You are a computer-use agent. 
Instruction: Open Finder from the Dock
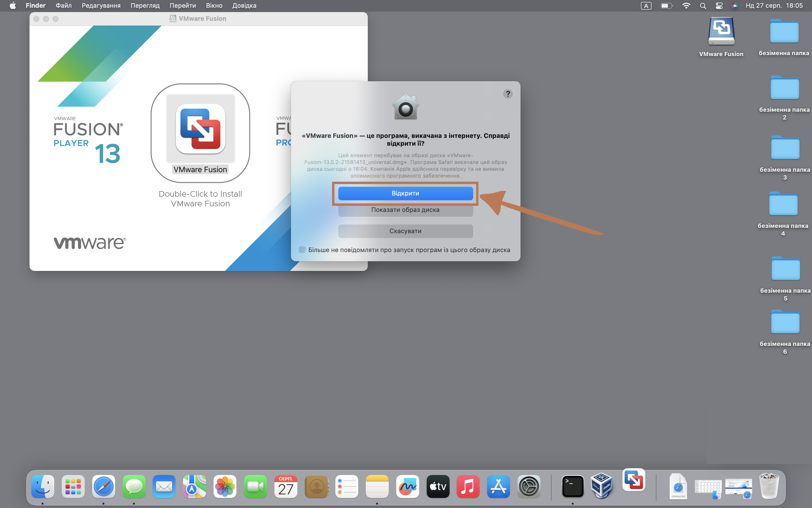pyautogui.click(x=43, y=486)
